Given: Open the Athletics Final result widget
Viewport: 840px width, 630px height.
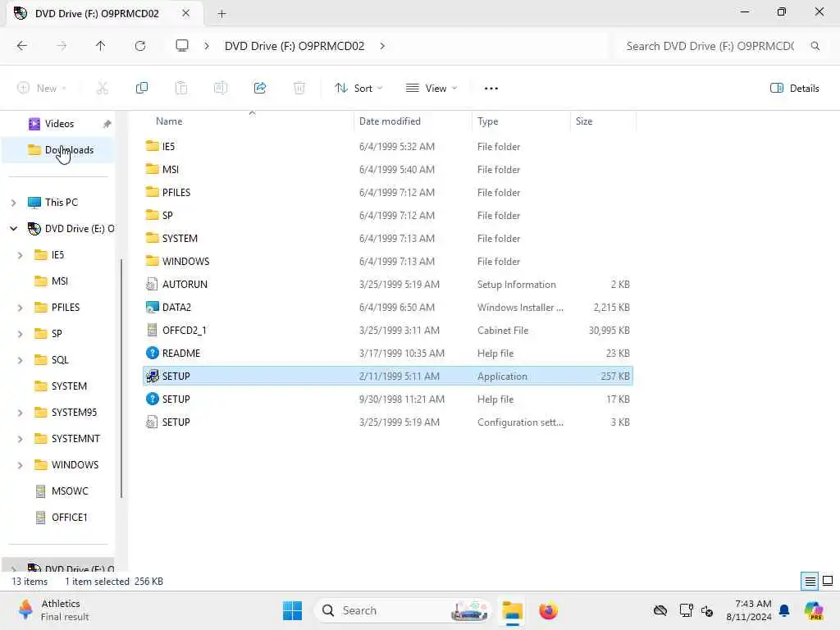Looking at the screenshot, I should pyautogui.click(x=52, y=610).
